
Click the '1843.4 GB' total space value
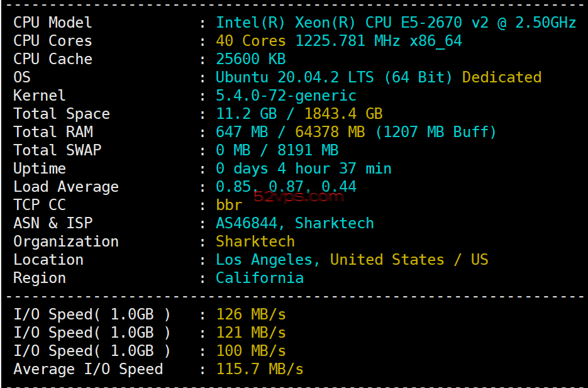click(x=343, y=114)
